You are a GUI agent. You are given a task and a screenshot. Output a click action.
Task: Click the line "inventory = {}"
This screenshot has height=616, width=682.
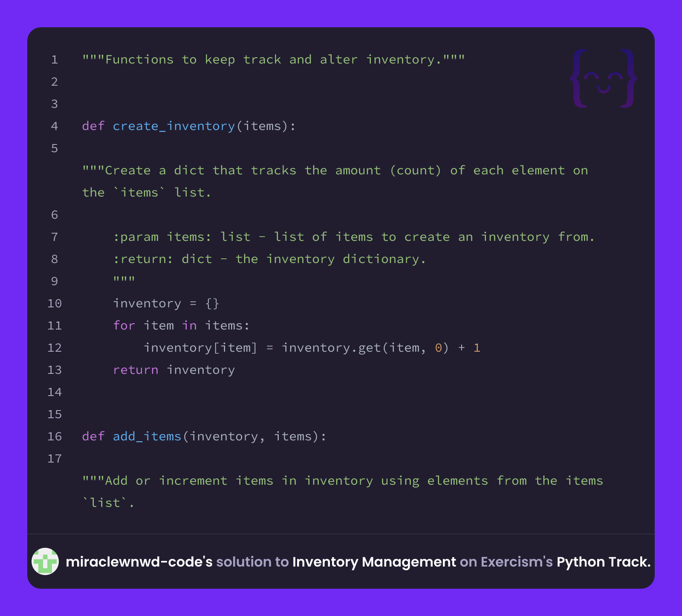(166, 304)
